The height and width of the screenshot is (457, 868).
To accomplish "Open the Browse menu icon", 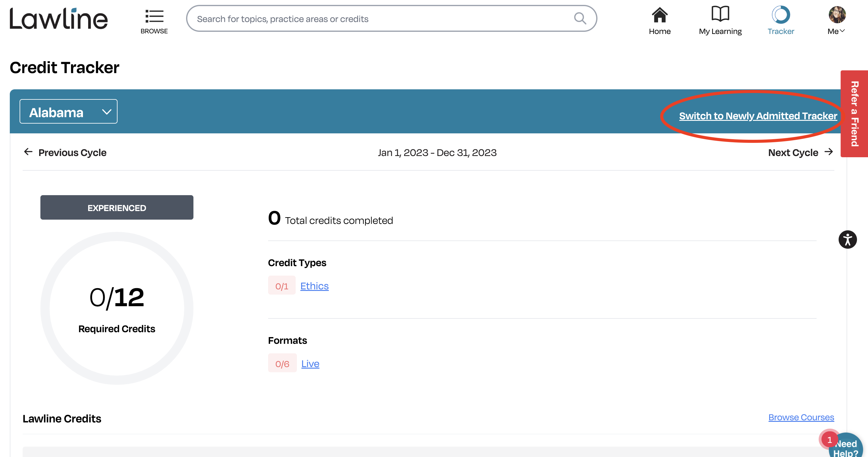I will click(x=154, y=17).
